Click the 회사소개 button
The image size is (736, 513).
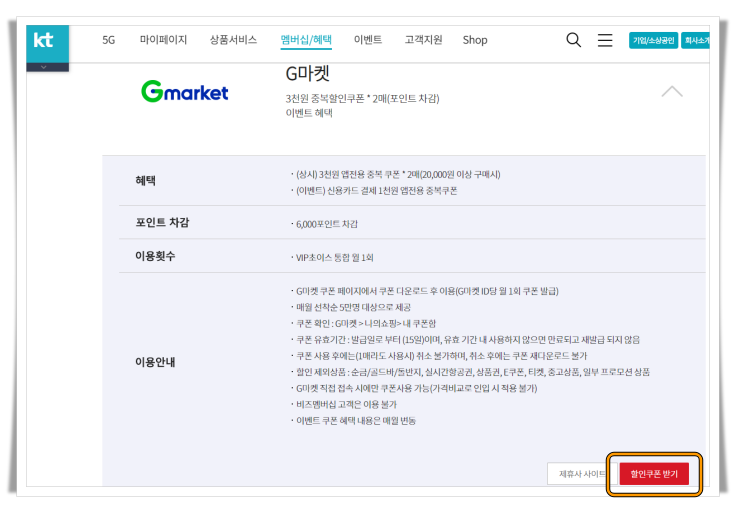(696, 40)
